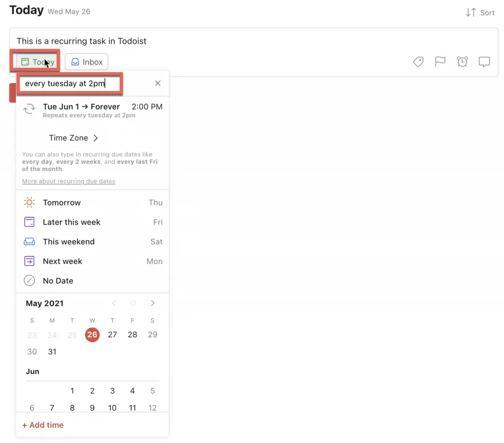This screenshot has width=504, height=443.
Task: Click the couch icon beside This weekend
Action: point(29,241)
